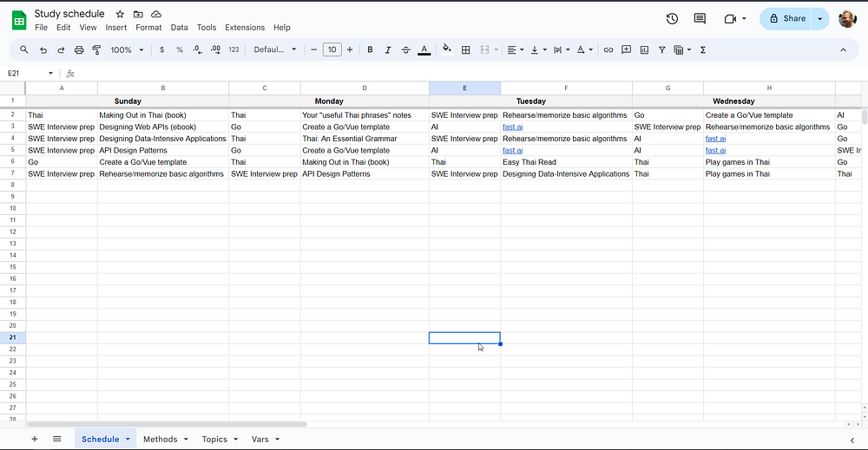Add a new sheet
868x450 pixels.
click(35, 439)
